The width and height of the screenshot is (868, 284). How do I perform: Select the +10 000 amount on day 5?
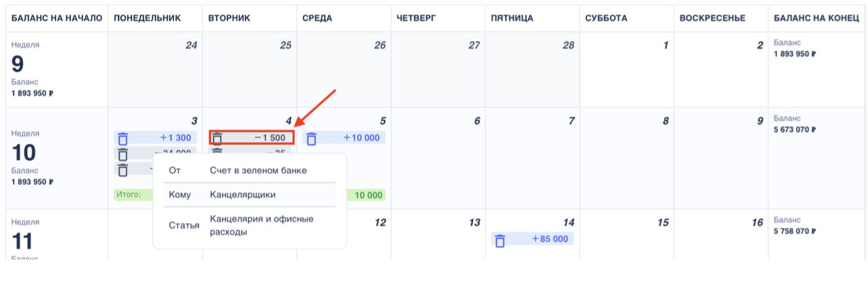pyautogui.click(x=361, y=138)
